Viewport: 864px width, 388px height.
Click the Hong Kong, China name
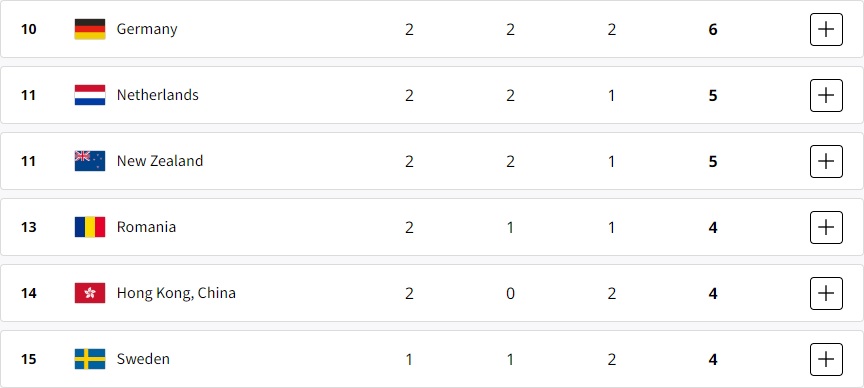tap(176, 293)
